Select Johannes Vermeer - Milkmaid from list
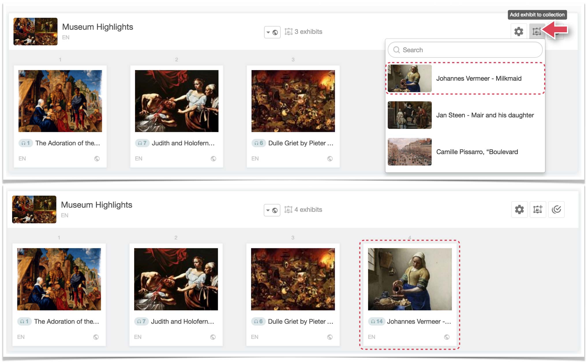This screenshot has height=364, width=588. (x=465, y=78)
